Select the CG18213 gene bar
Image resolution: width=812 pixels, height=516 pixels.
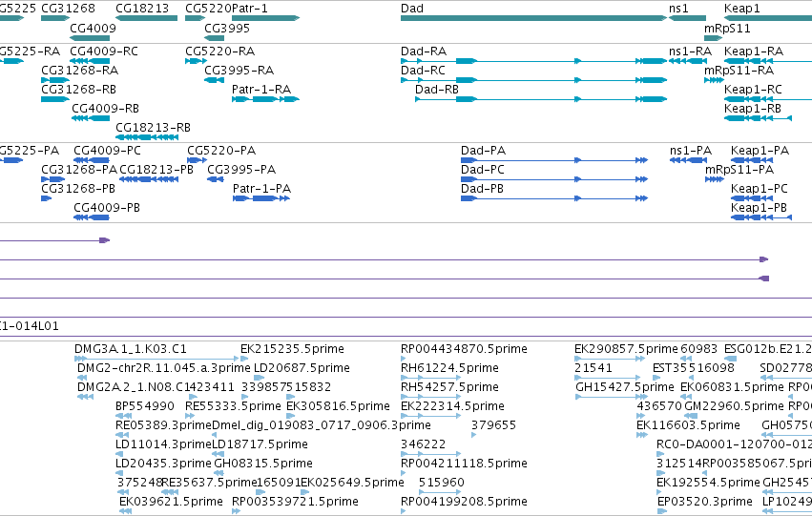click(x=147, y=18)
